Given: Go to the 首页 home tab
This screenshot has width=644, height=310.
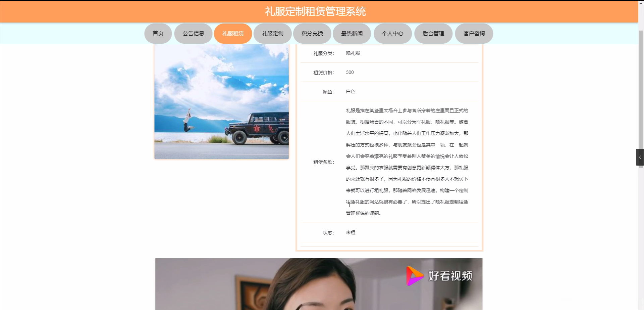Looking at the screenshot, I should click(x=158, y=34).
